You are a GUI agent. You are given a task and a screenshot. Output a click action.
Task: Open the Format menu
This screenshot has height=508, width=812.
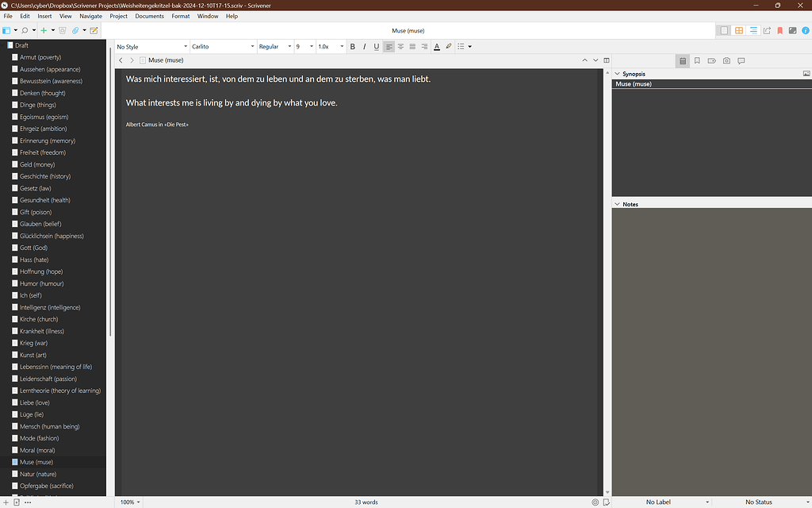[x=180, y=15]
